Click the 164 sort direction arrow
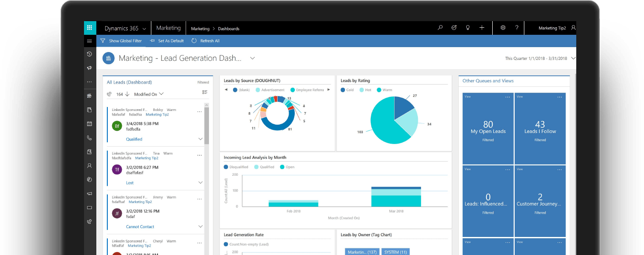Screen dimensions: 644x255 click(127, 94)
